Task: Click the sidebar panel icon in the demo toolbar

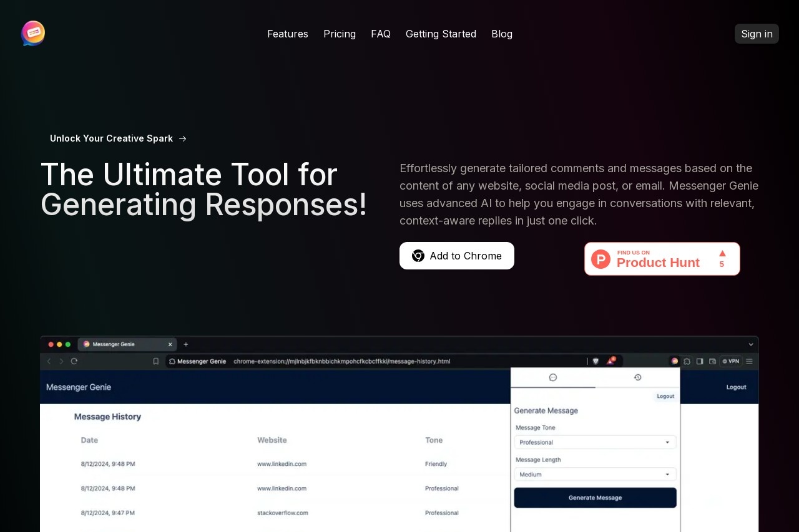Action: 700,361
